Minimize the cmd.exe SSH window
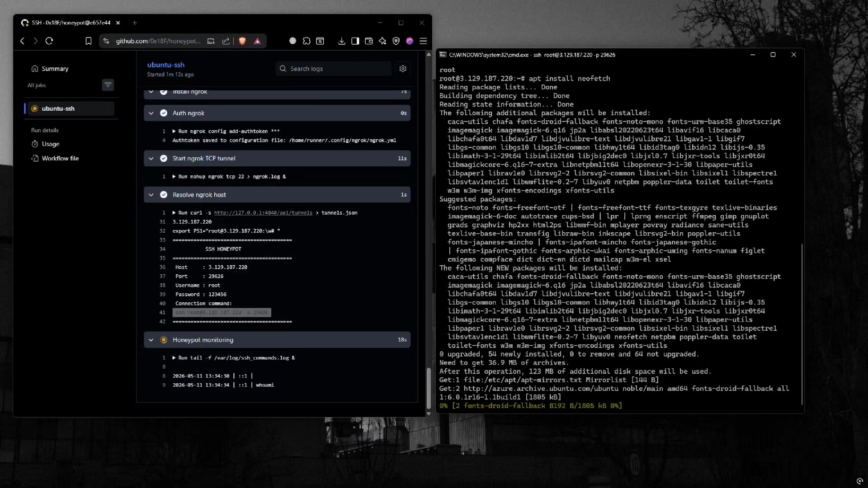The height and width of the screenshot is (488, 868). pyautogui.click(x=753, y=55)
